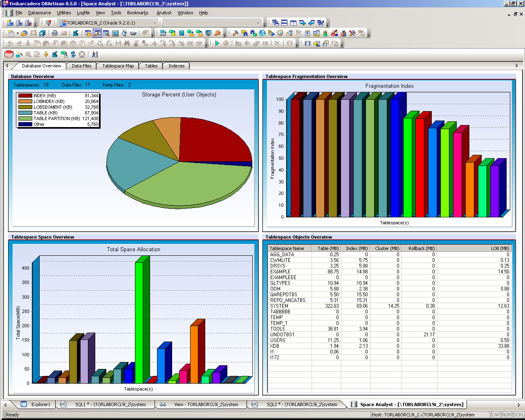Open the blue SQL database toolbar icon
525x420 pixels.
[163, 33]
